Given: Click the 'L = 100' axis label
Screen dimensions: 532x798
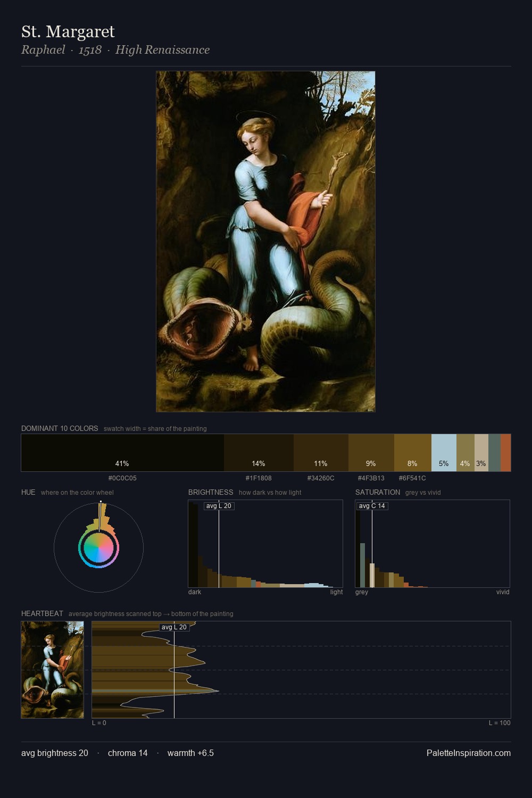Looking at the screenshot, I should point(500,723).
